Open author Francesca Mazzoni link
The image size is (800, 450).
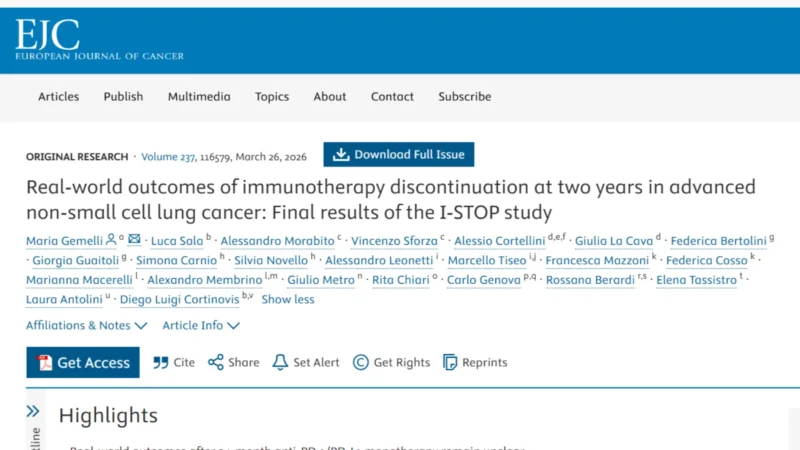(597, 260)
